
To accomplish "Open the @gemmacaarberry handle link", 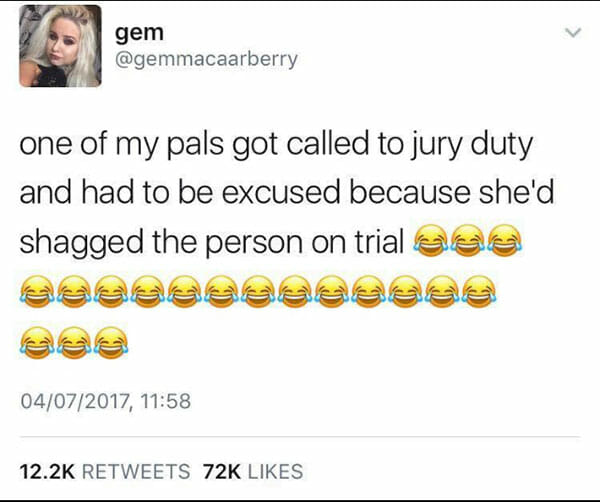I will (206, 59).
